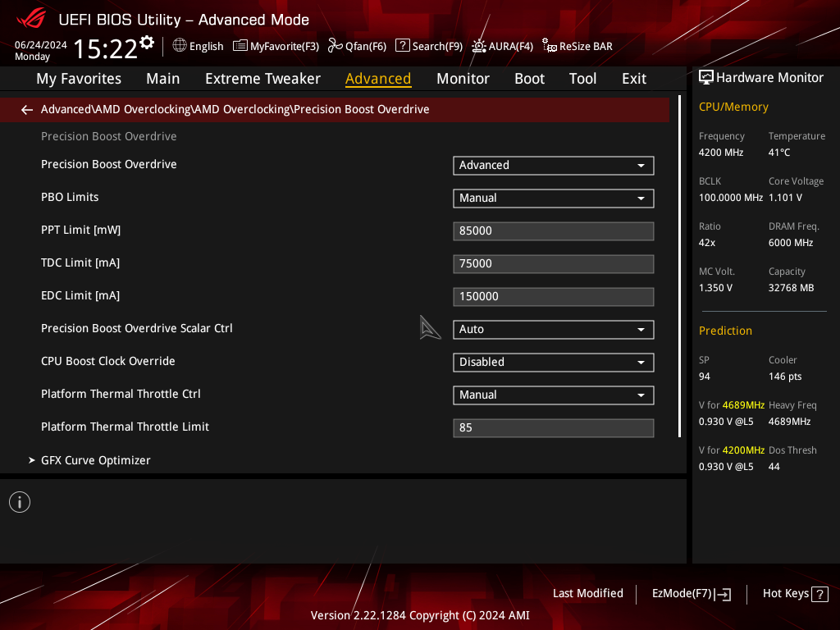The width and height of the screenshot is (840, 630).
Task: Switch to Main tab
Action: [163, 79]
